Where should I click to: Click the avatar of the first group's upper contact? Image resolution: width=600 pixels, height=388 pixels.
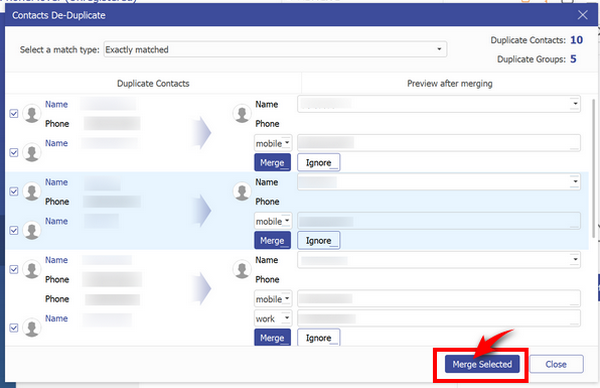[32, 114]
